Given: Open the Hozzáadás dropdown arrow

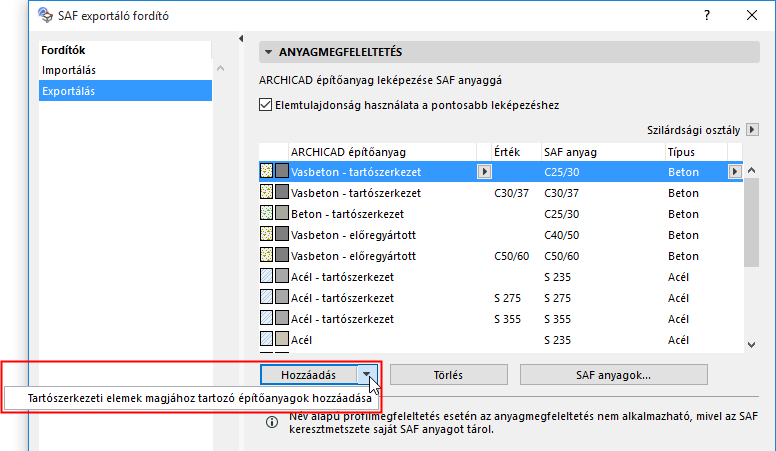Looking at the screenshot, I should click(x=367, y=375).
